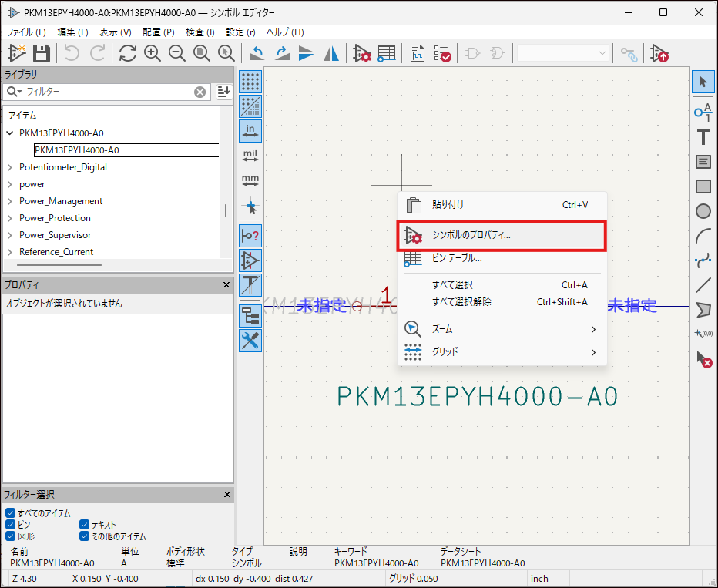
Task: Select the Text tool in the right toolbar
Action: coord(703,137)
